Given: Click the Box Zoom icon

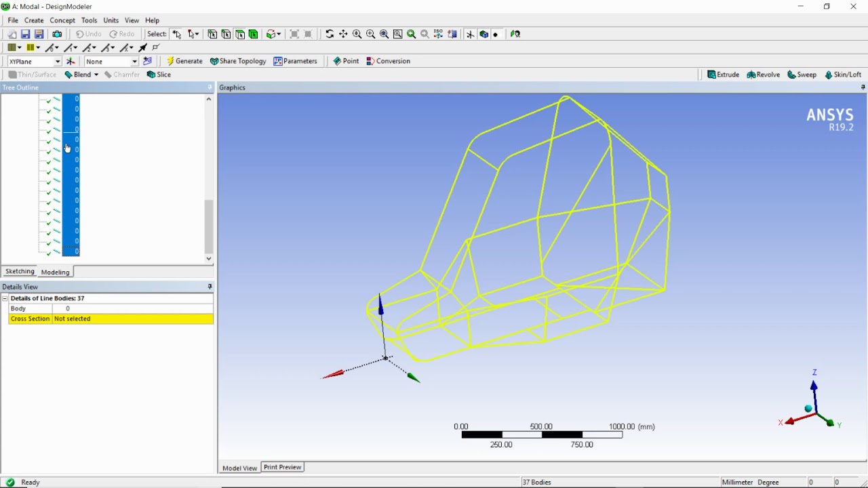Looking at the screenshot, I should 370,34.
